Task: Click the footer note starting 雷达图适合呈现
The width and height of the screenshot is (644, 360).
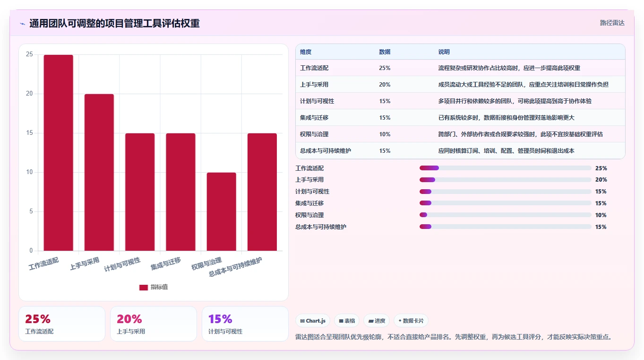Action: pos(455,337)
